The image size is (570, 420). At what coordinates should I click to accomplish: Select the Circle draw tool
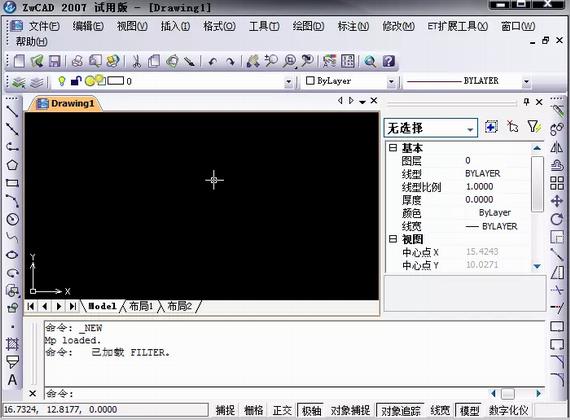(x=12, y=219)
